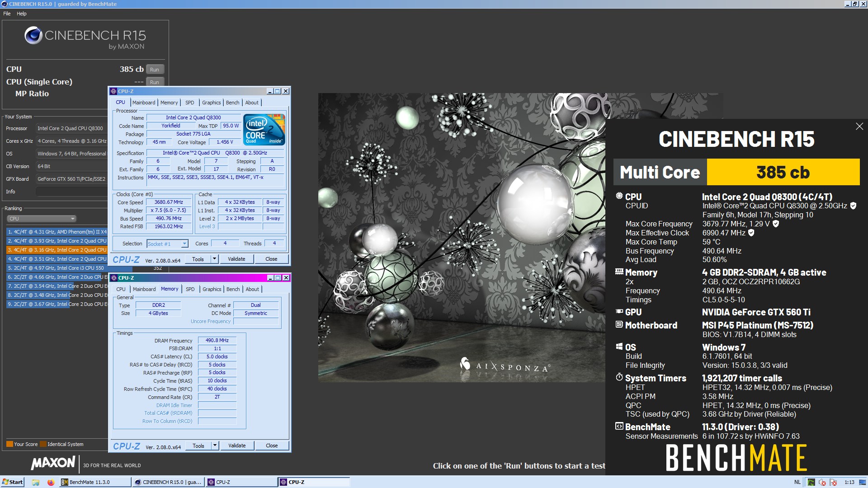Screen dimensions: 868x488
Task: Switch to first CPU-Z taskbar button
Action: click(241, 482)
